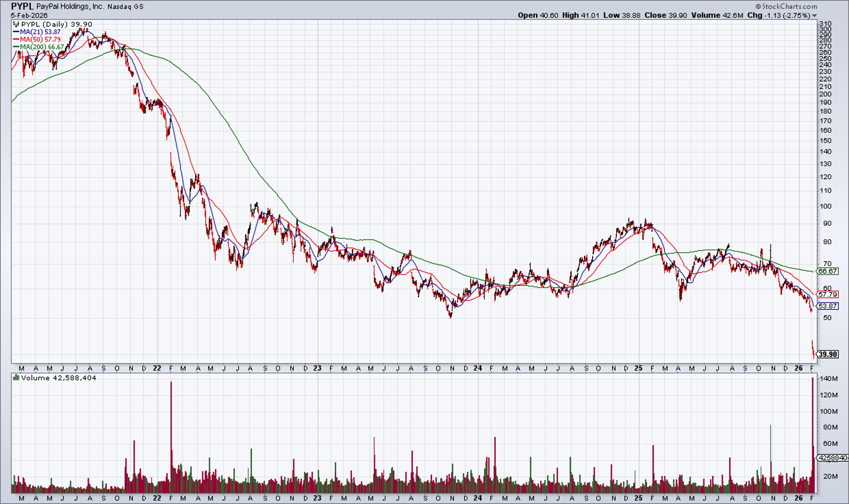Click the red MA(50) line indicator in the legend

(x=16, y=39)
